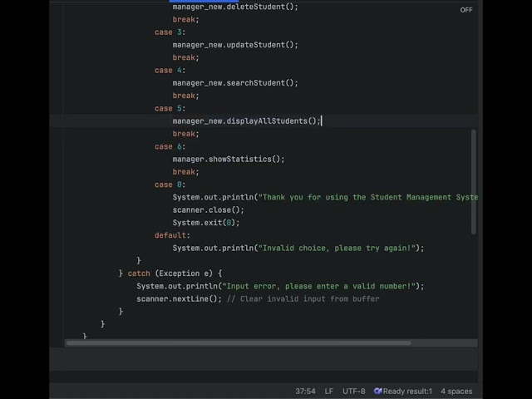Click the 'Input error' println string
This screenshot has width=532, height=399.
(x=318, y=286)
